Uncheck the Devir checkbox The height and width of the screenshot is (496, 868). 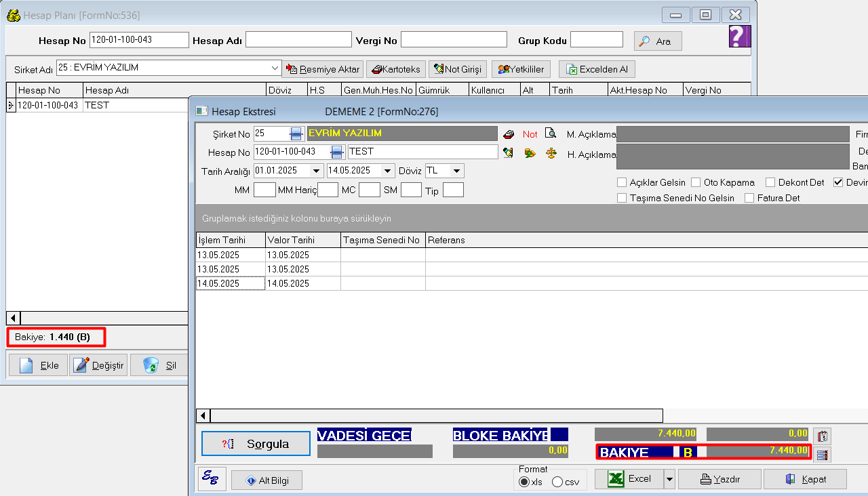tap(838, 182)
